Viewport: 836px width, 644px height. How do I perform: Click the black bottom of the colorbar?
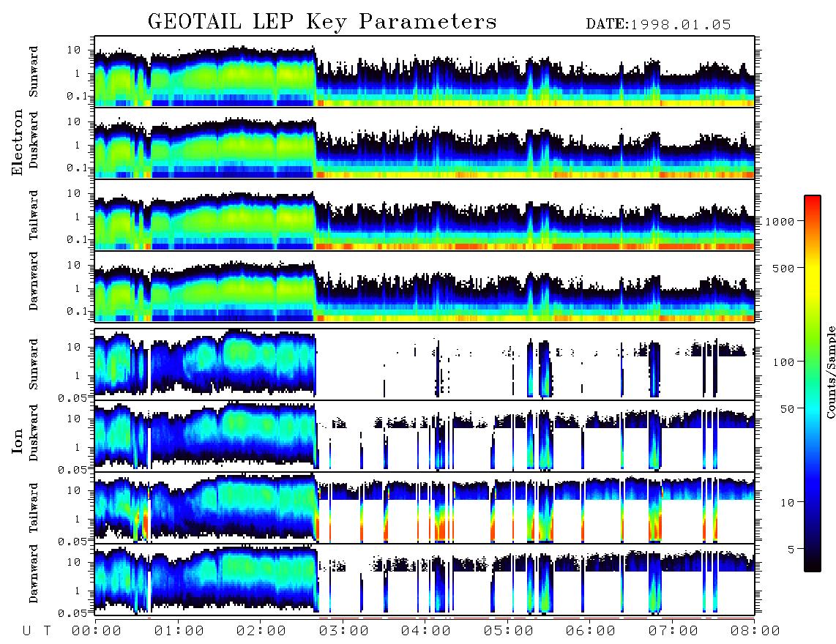point(813,566)
